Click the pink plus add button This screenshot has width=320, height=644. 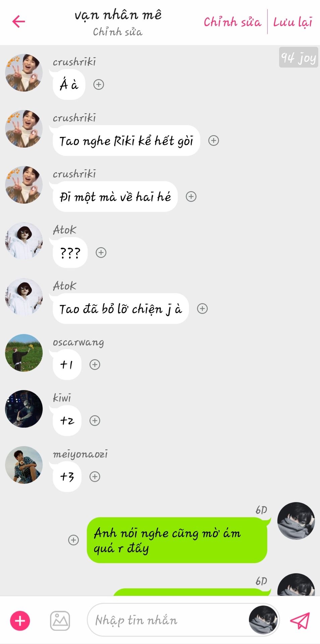[20, 621]
